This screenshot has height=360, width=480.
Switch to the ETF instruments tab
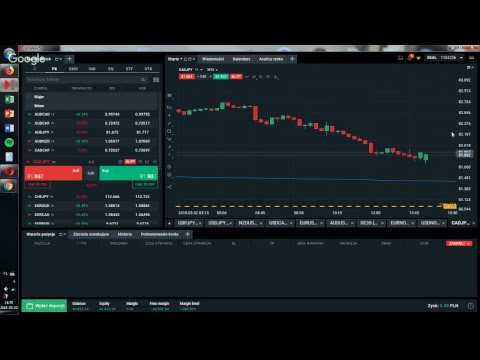(x=129, y=69)
